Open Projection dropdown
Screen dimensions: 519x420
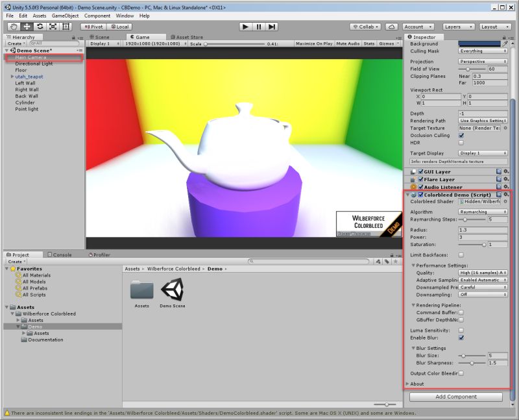tap(483, 62)
